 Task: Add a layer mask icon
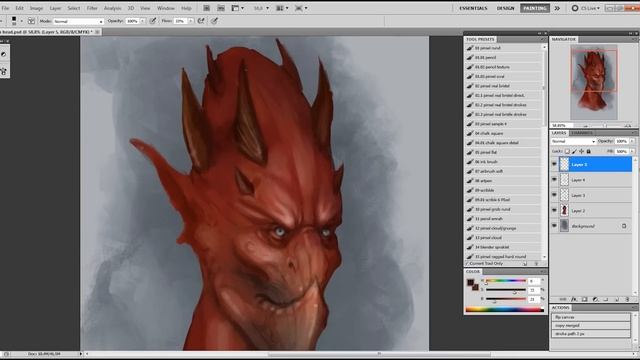point(584,300)
